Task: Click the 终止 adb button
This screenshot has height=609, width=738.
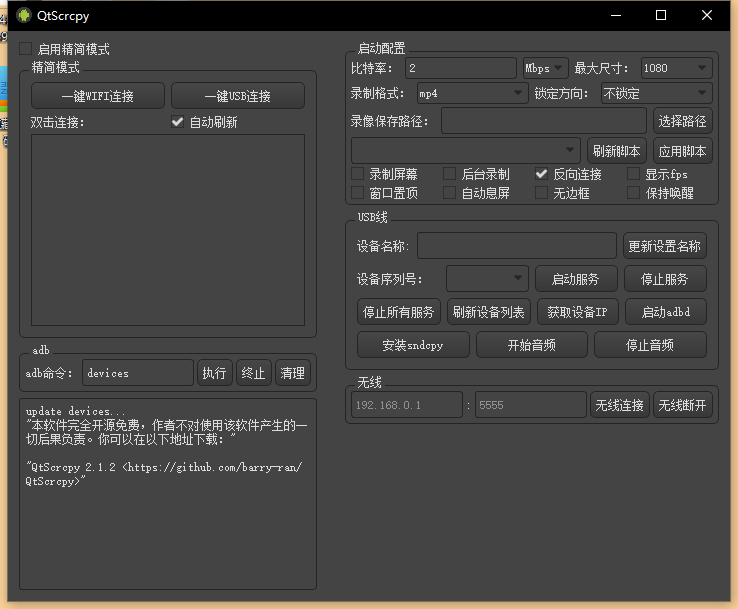Action: click(x=254, y=373)
